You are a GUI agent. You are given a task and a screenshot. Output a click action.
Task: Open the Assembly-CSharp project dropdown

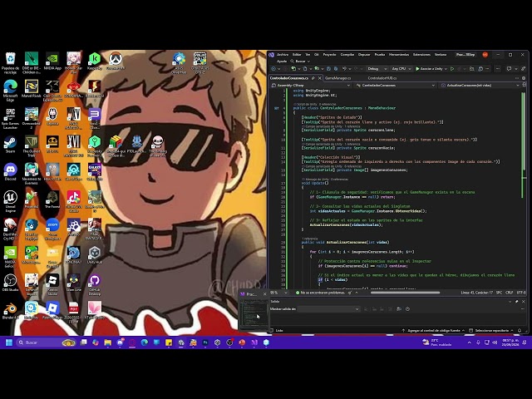310,85
